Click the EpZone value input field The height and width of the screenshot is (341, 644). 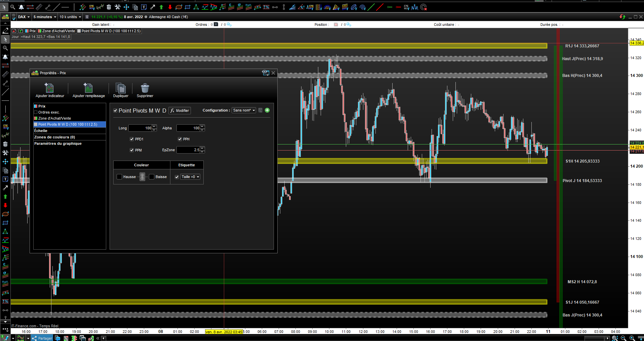pos(189,150)
